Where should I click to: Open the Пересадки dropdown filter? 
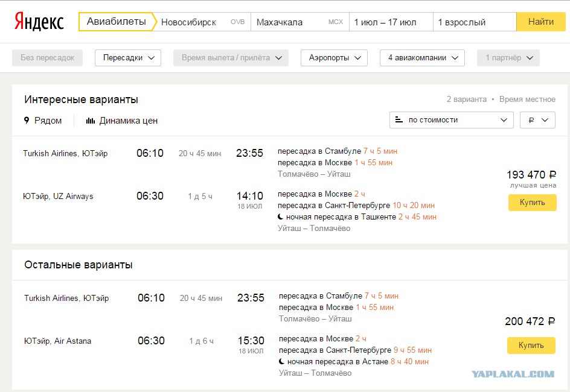pyautogui.click(x=128, y=58)
